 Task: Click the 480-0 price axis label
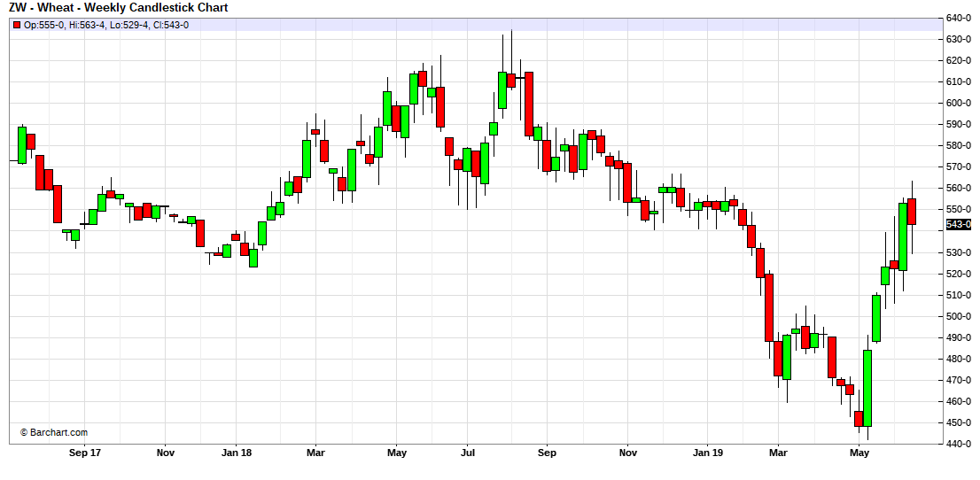point(959,359)
